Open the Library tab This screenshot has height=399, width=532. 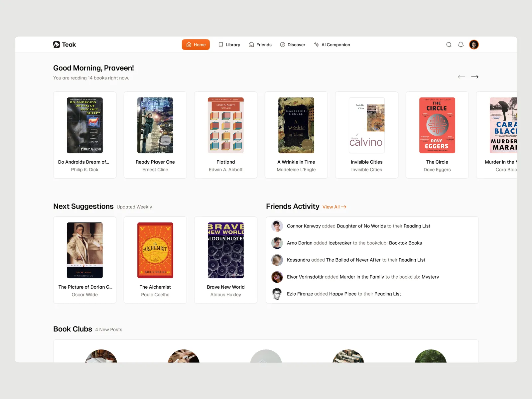coord(229,45)
